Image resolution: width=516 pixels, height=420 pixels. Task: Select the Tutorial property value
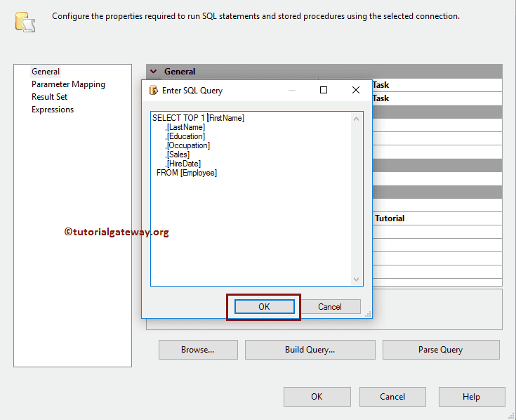[x=390, y=218]
